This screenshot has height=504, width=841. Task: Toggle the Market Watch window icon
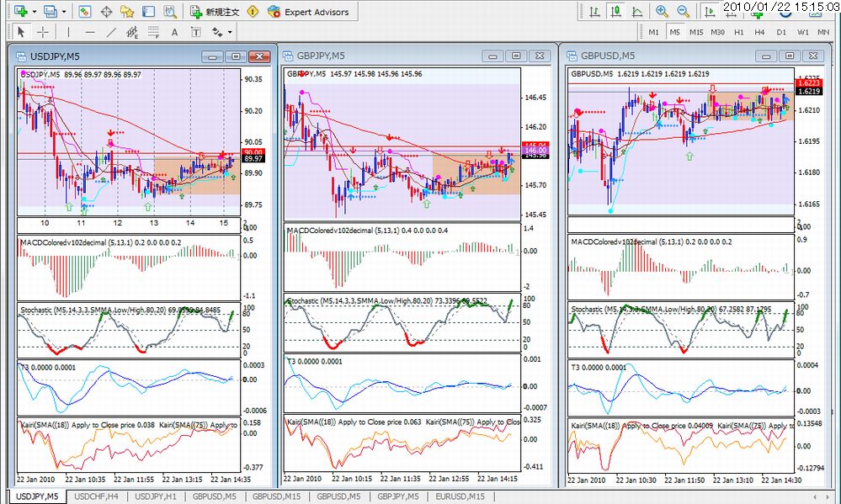coord(85,11)
